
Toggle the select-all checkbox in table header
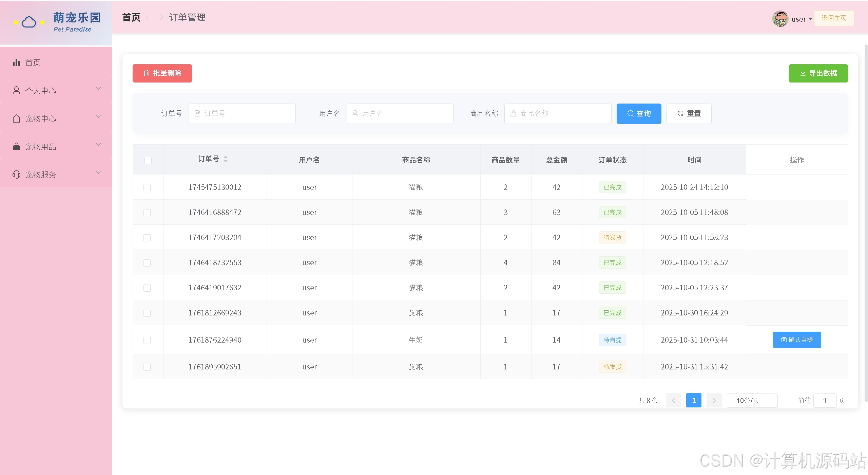(148, 160)
